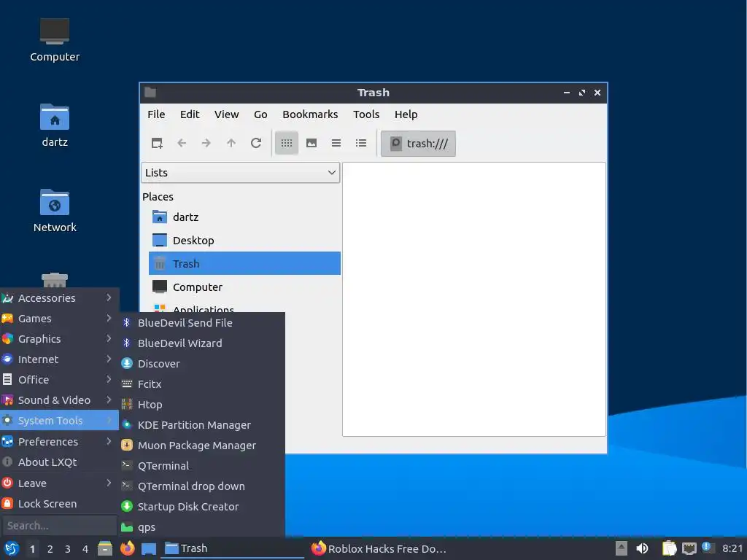Expand the Sound & Video category
This screenshot has height=560, width=747.
59,400
